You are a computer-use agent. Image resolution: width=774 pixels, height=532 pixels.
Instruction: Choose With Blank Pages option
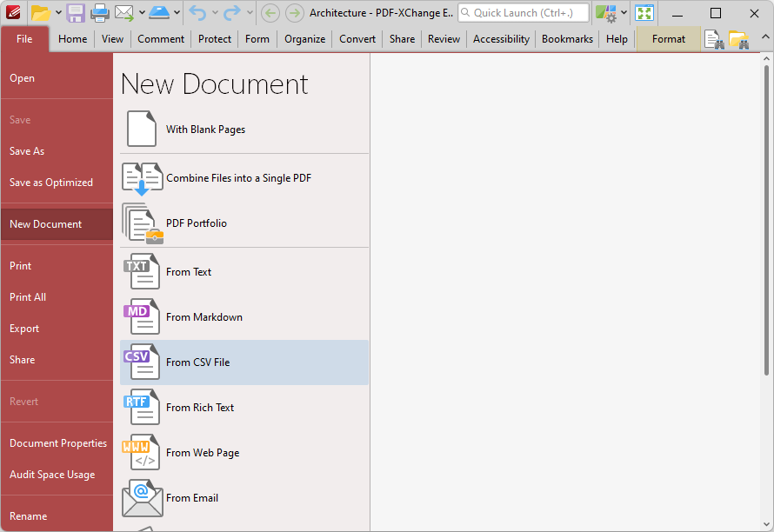[x=205, y=130]
